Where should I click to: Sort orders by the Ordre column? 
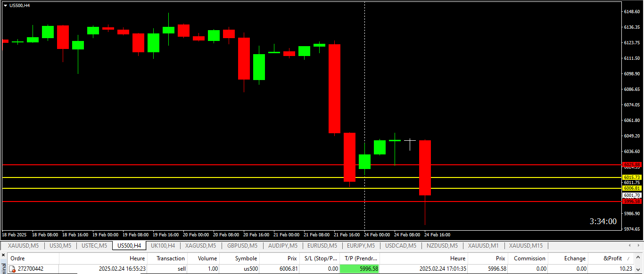pyautogui.click(x=33, y=258)
